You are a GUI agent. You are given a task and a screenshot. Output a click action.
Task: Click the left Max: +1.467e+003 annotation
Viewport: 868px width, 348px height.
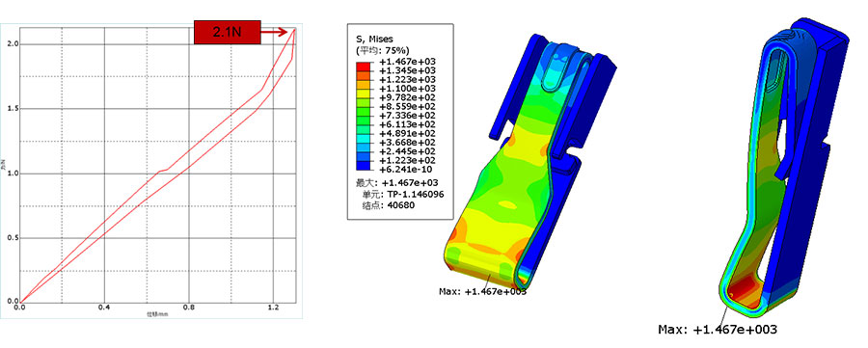(482, 291)
